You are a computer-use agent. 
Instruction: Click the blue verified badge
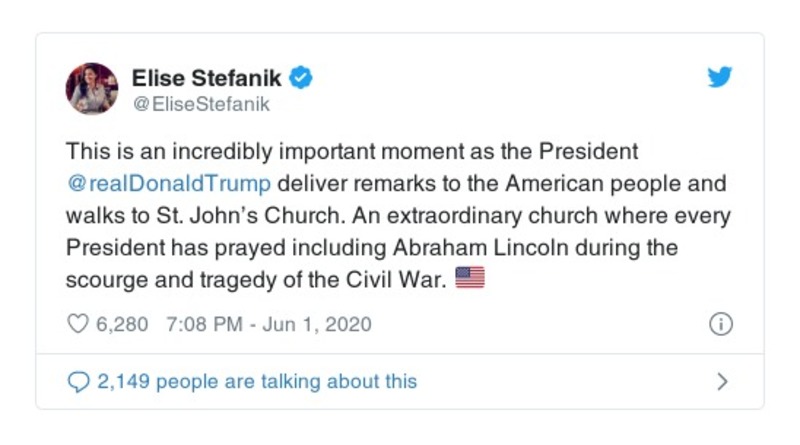click(300, 77)
